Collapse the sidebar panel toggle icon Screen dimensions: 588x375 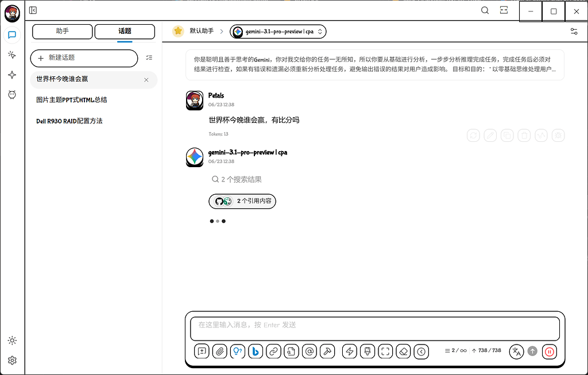(33, 10)
